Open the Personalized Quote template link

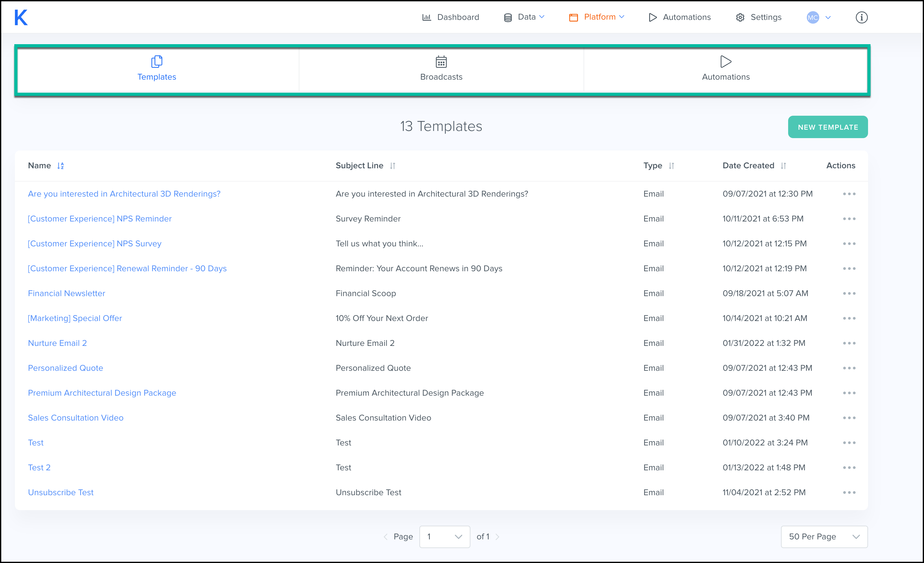click(x=66, y=368)
